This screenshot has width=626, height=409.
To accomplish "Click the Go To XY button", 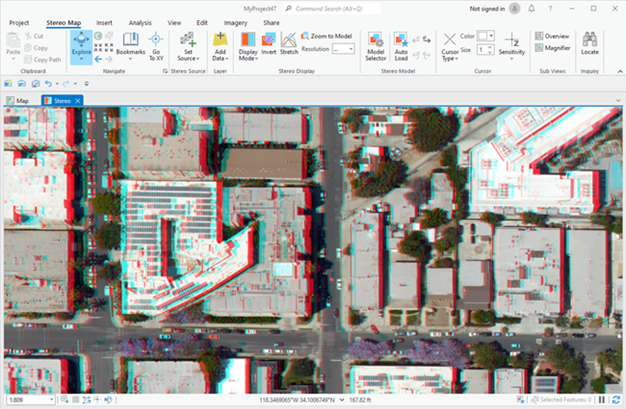I will click(x=157, y=45).
